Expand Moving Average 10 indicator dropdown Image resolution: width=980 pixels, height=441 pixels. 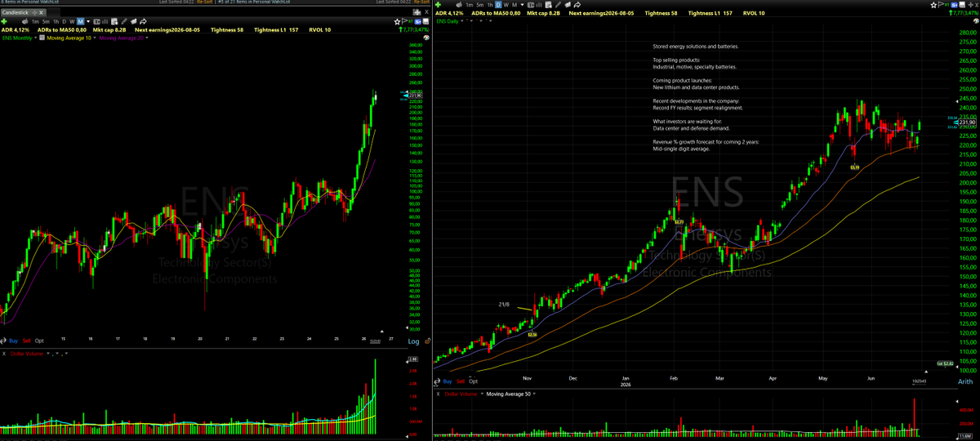(94, 38)
